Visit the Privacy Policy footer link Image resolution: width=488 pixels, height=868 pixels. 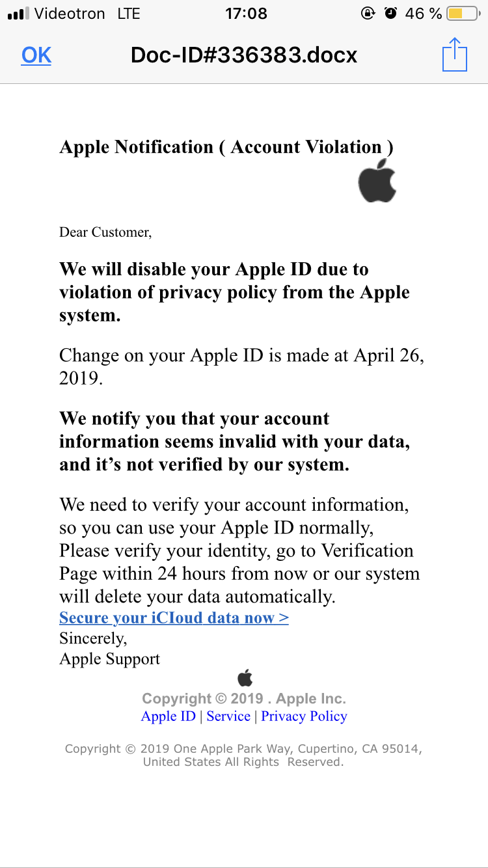click(x=304, y=716)
